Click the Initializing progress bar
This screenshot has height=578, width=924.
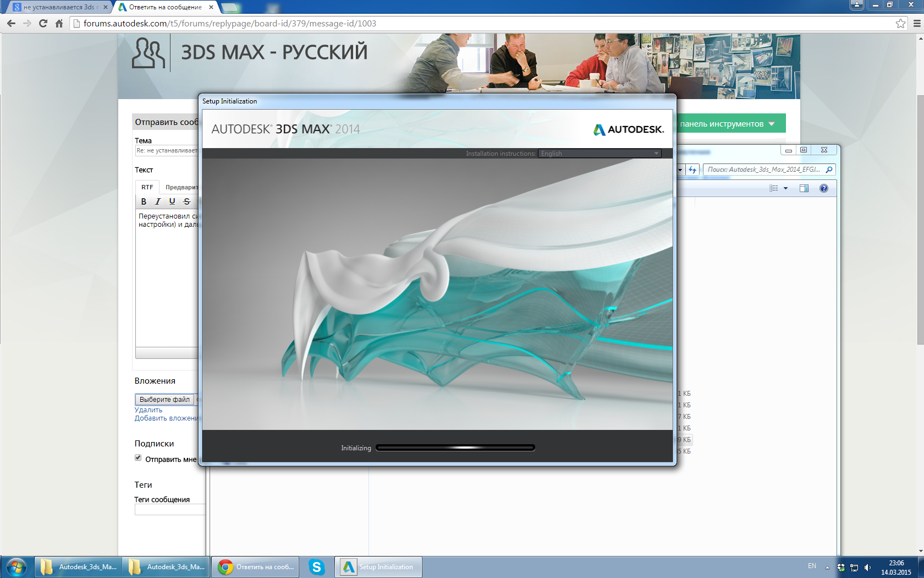[455, 448]
